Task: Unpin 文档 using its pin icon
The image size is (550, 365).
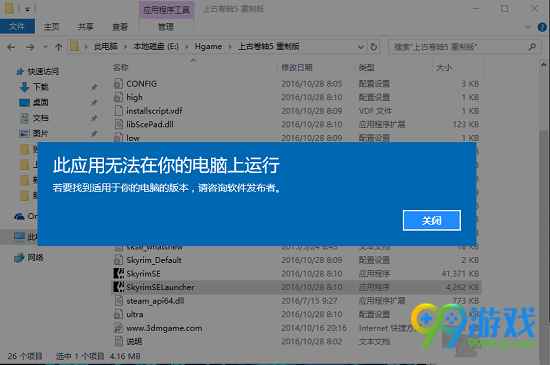Action: click(x=94, y=118)
